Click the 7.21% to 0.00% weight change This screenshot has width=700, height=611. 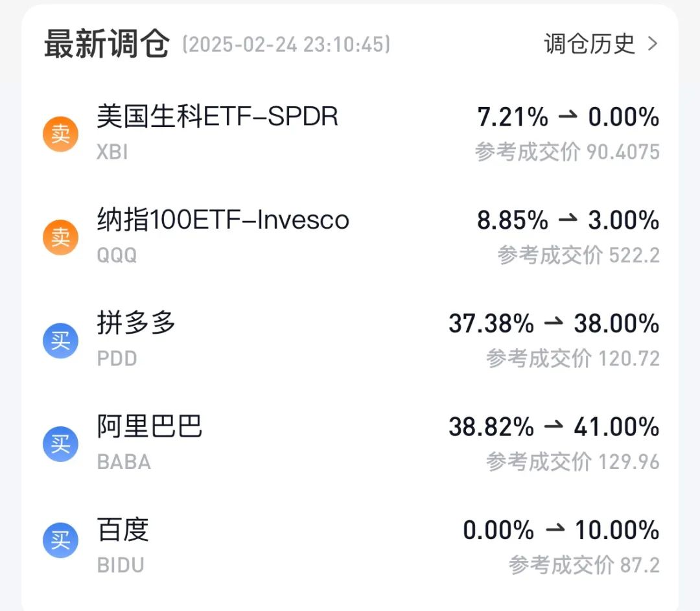568,117
